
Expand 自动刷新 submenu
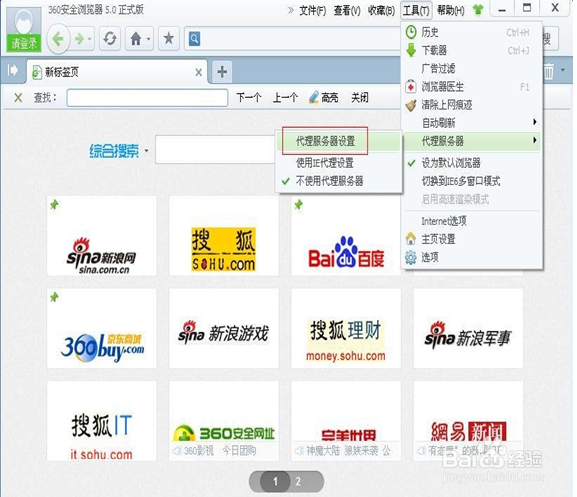coord(472,123)
